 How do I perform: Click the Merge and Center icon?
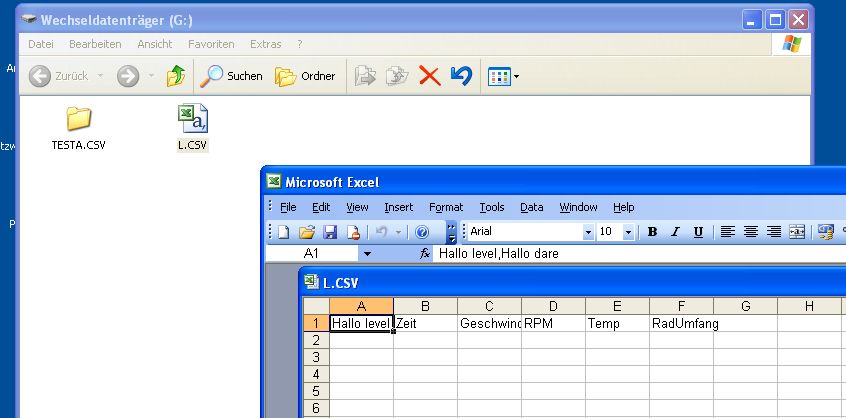point(797,232)
